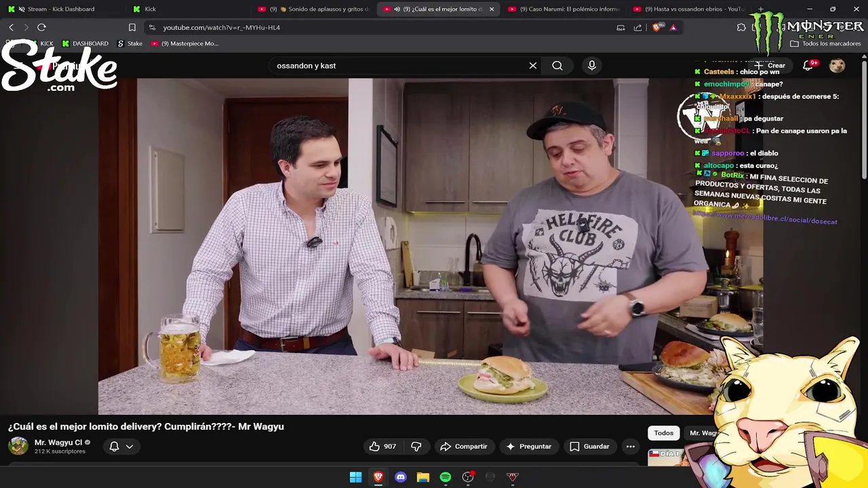This screenshot has width=868, height=488.
Task: Close the current ¿Cuál es el mejor lomito tab
Action: 492,9
